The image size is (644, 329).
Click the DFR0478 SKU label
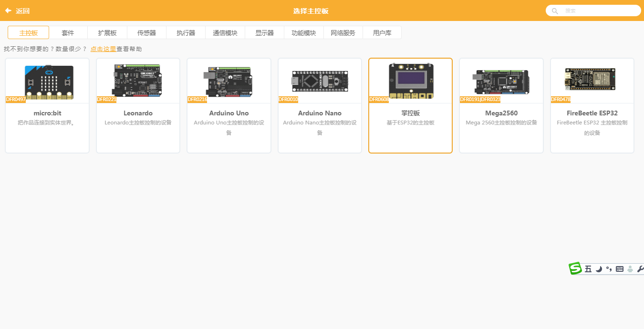point(561,99)
